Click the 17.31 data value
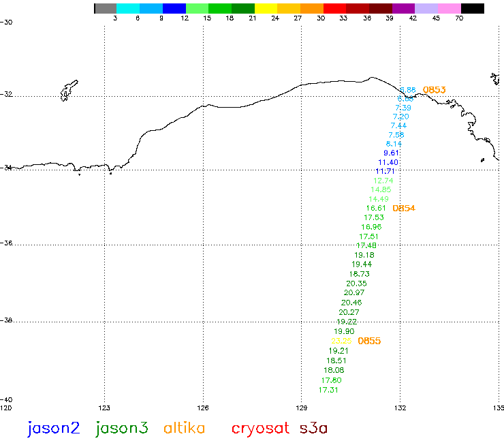 (x=328, y=390)
